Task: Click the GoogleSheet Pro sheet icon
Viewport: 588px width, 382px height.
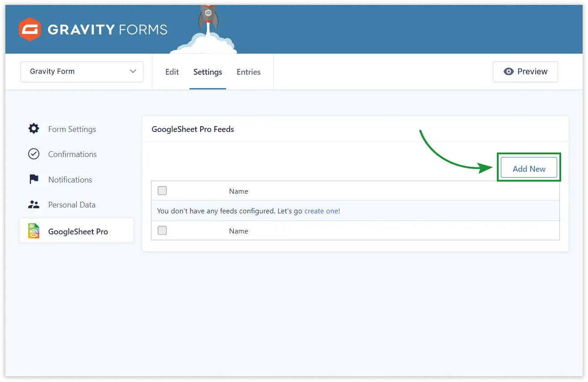Action: [x=34, y=231]
